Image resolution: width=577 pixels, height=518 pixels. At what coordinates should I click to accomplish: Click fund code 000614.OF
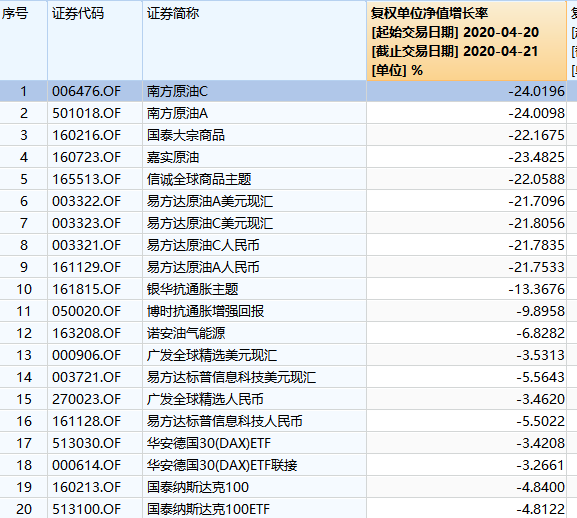86,465
